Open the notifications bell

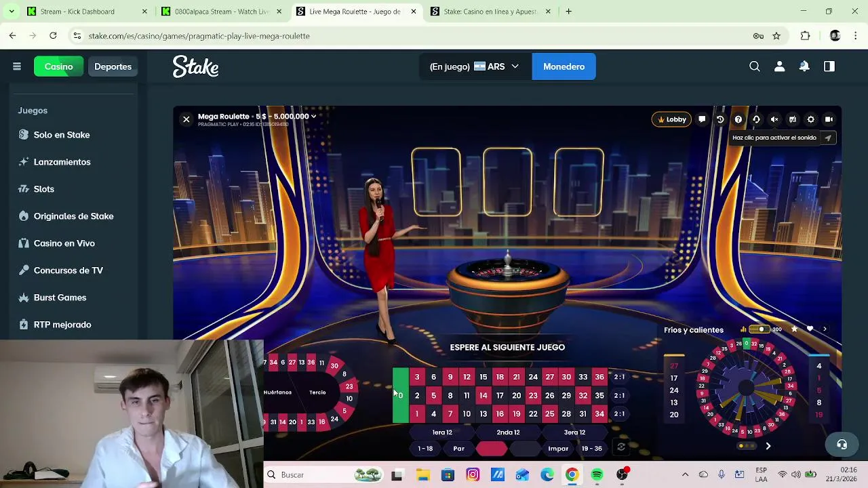[804, 66]
